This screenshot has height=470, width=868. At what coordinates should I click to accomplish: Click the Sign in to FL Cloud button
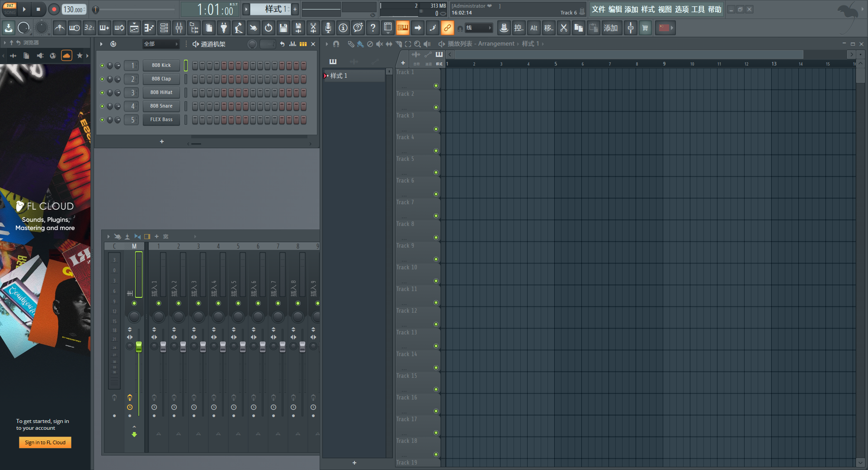pos(45,442)
